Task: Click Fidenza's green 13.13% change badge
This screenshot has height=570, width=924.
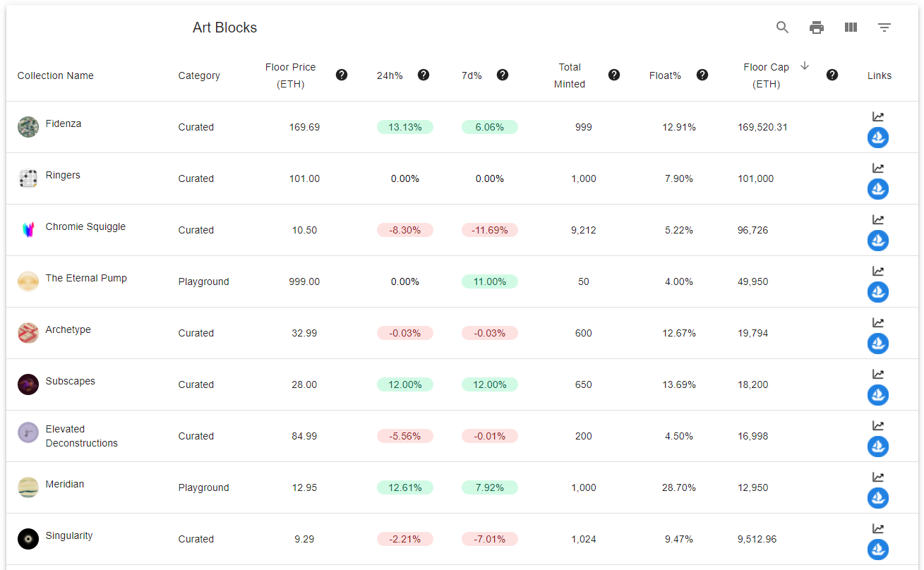Action: pyautogui.click(x=404, y=127)
